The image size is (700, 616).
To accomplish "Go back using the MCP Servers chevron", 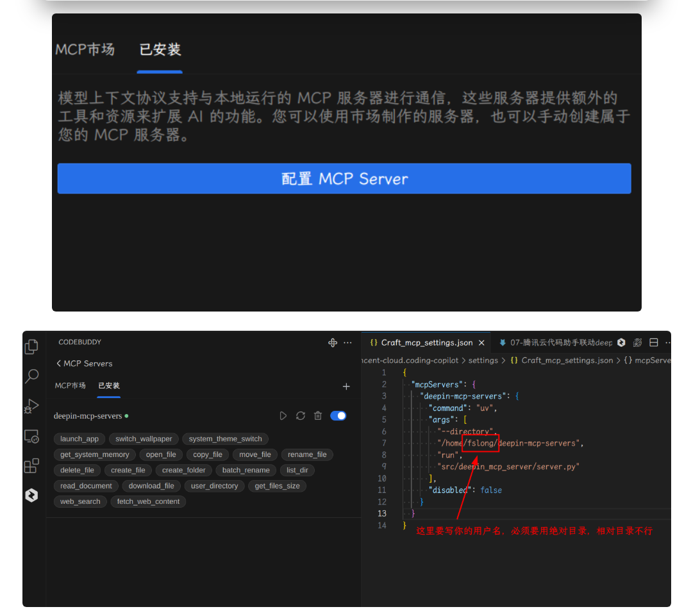I will coord(58,363).
